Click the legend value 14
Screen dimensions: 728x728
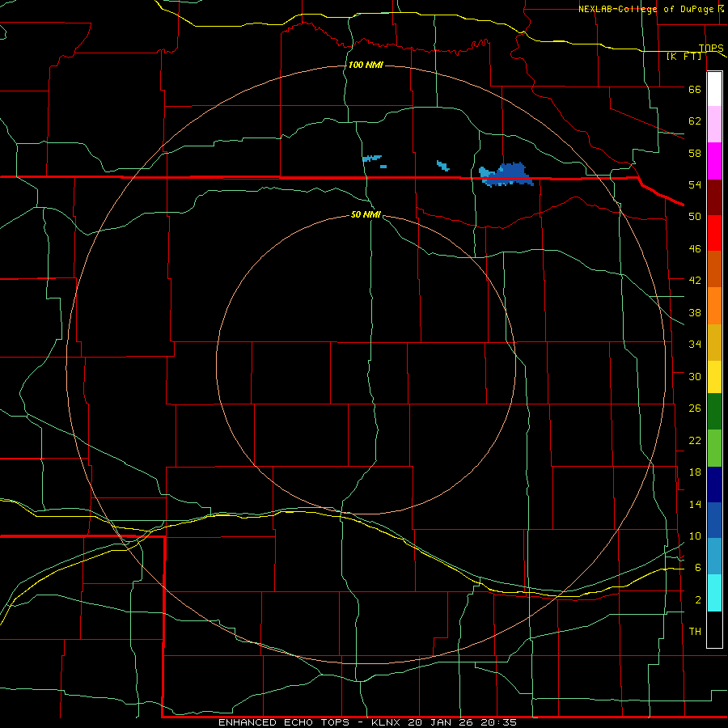[x=695, y=504]
